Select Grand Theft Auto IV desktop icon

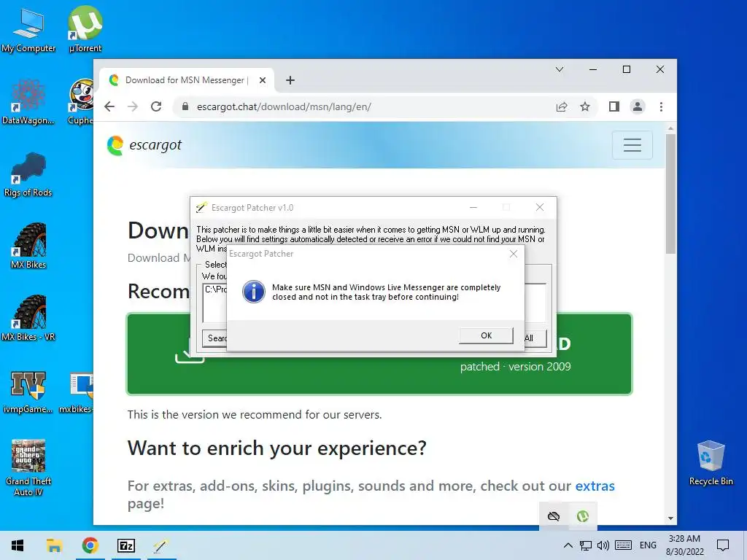click(28, 467)
